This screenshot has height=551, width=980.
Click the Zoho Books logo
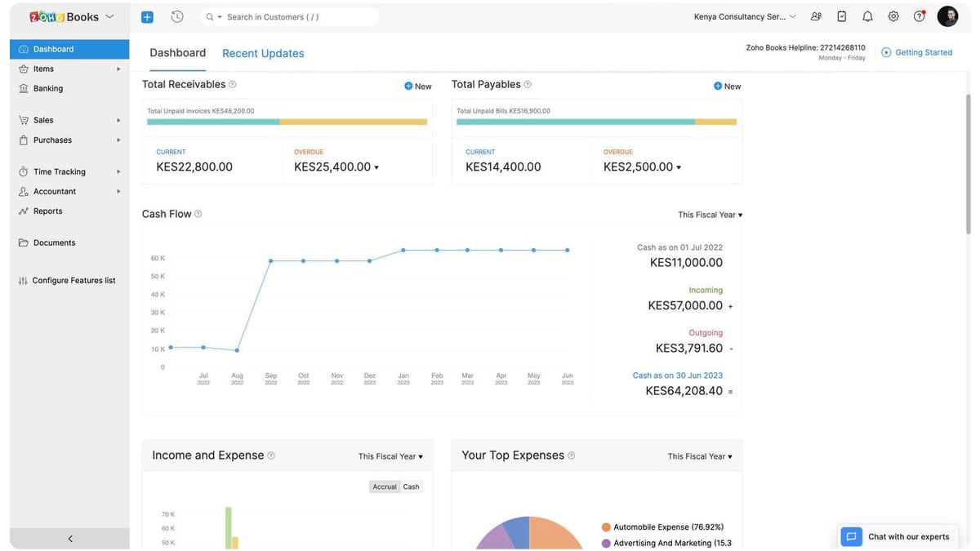coord(65,17)
